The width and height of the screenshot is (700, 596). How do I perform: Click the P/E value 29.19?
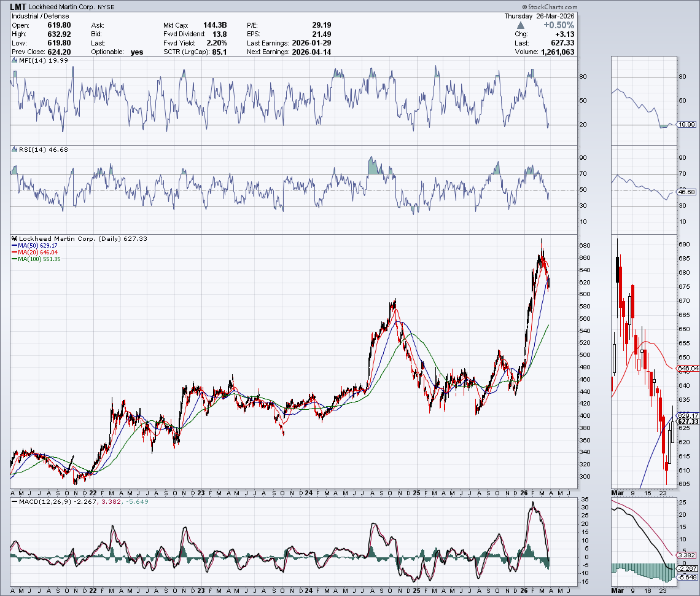click(322, 25)
